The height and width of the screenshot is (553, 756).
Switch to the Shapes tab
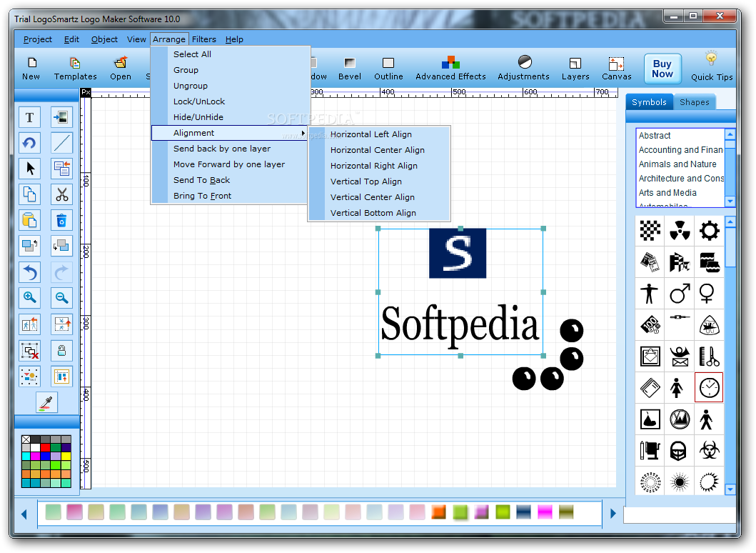point(695,102)
